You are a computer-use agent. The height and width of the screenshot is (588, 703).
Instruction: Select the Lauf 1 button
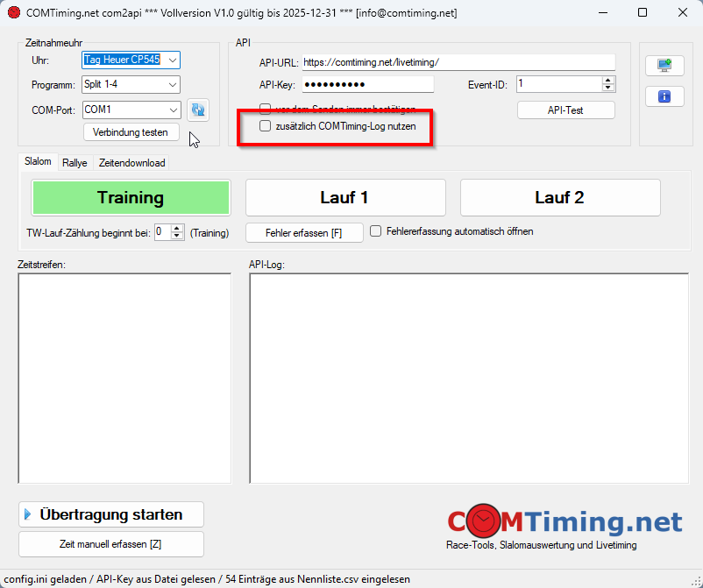click(345, 198)
